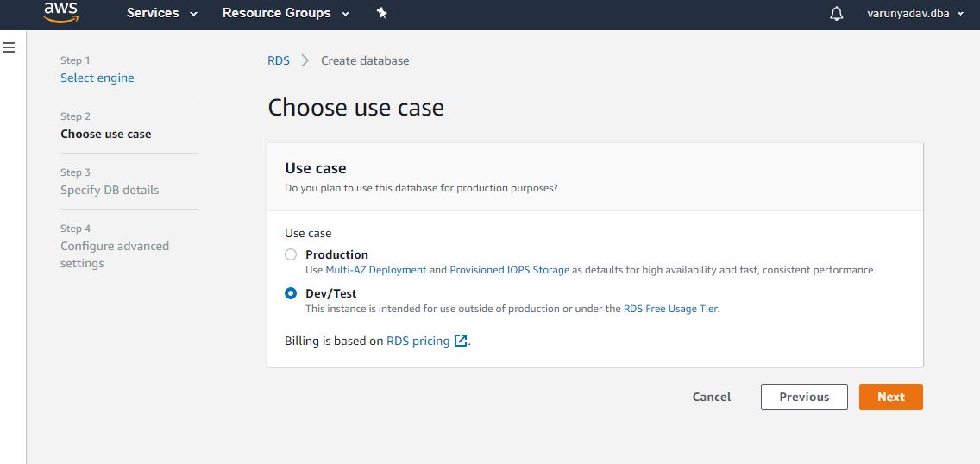Viewport: 980px width, 464px height.
Task: Click the Previous button
Action: tap(804, 397)
